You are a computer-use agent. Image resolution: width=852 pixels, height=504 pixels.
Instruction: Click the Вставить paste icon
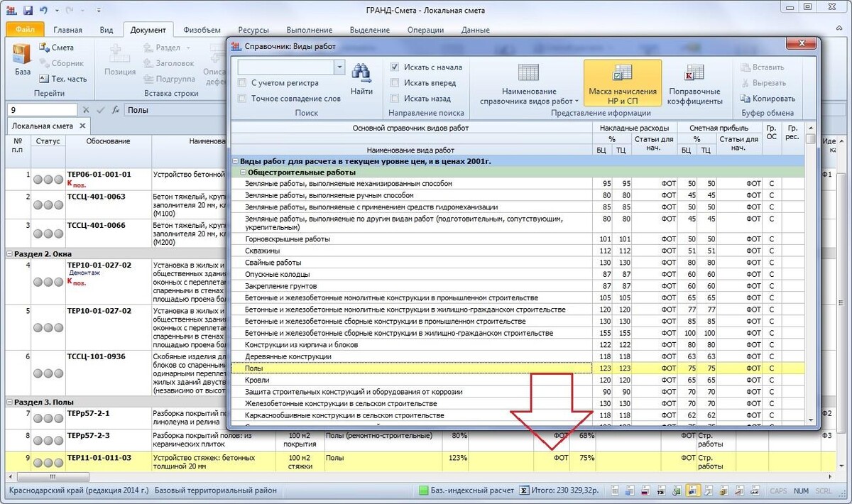(x=745, y=67)
